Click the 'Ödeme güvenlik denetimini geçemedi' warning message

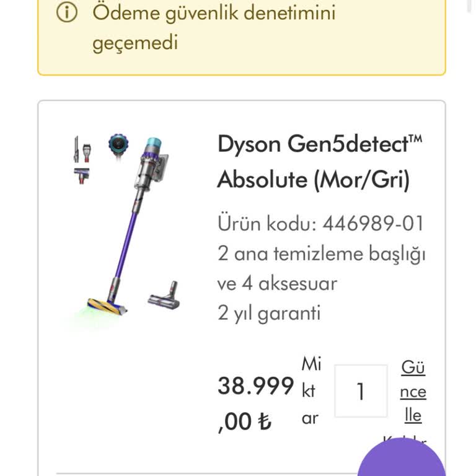(214, 27)
